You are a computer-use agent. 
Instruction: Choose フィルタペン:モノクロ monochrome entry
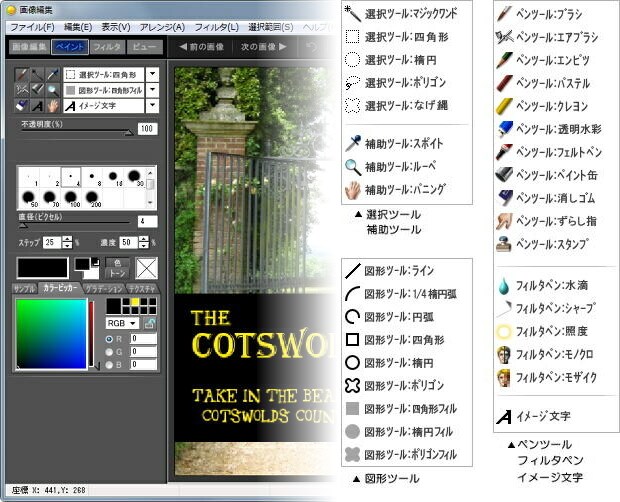545,354
